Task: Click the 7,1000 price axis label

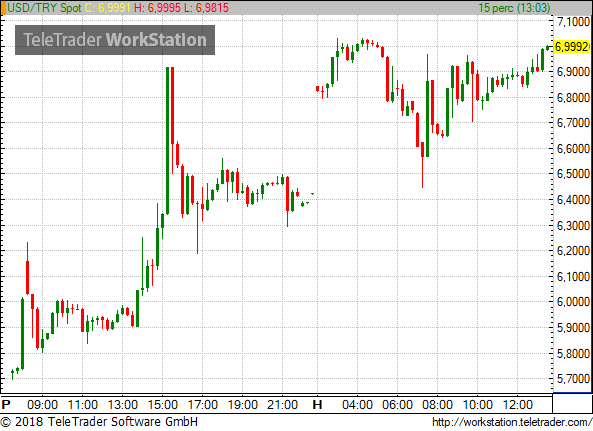Action: [x=573, y=22]
